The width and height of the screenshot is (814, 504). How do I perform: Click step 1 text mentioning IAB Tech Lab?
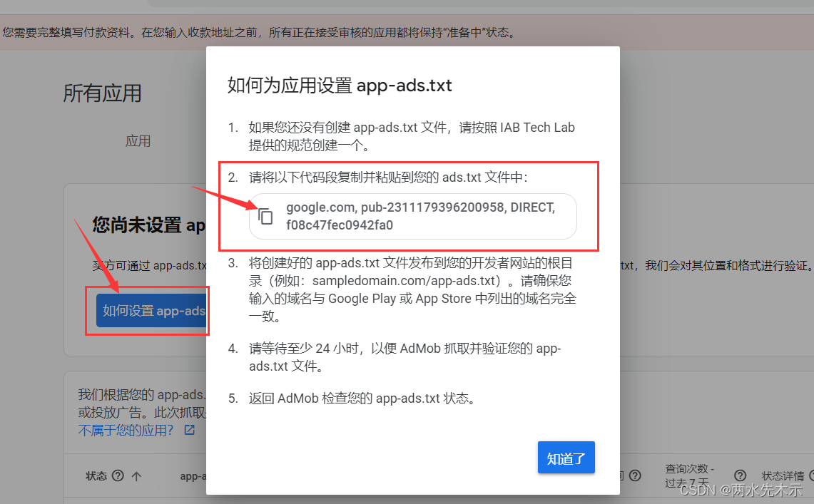pos(412,136)
